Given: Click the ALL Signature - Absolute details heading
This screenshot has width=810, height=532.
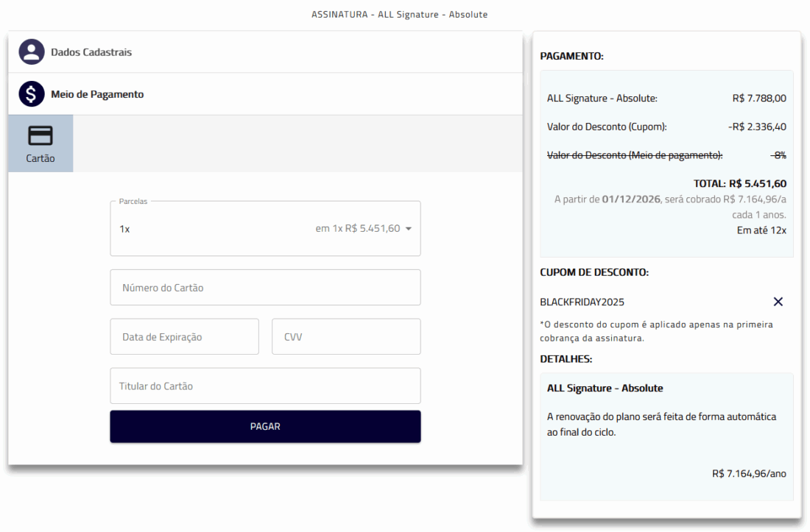Looking at the screenshot, I should [x=605, y=388].
